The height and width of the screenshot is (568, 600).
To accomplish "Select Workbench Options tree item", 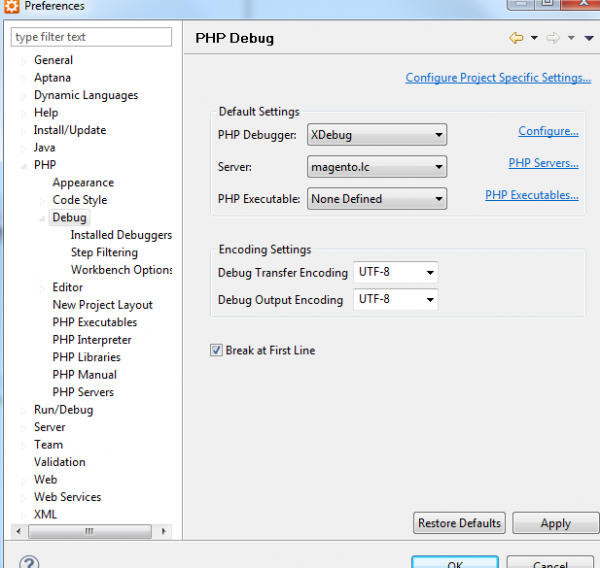I will pos(121,270).
